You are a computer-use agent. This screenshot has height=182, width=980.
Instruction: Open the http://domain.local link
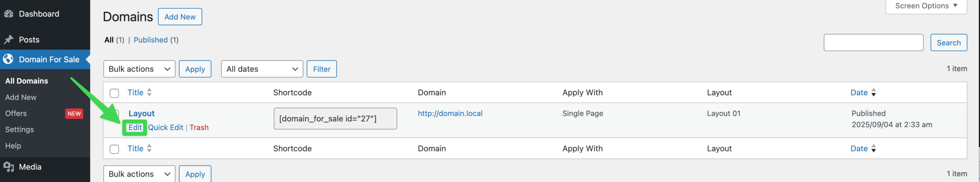tap(450, 113)
